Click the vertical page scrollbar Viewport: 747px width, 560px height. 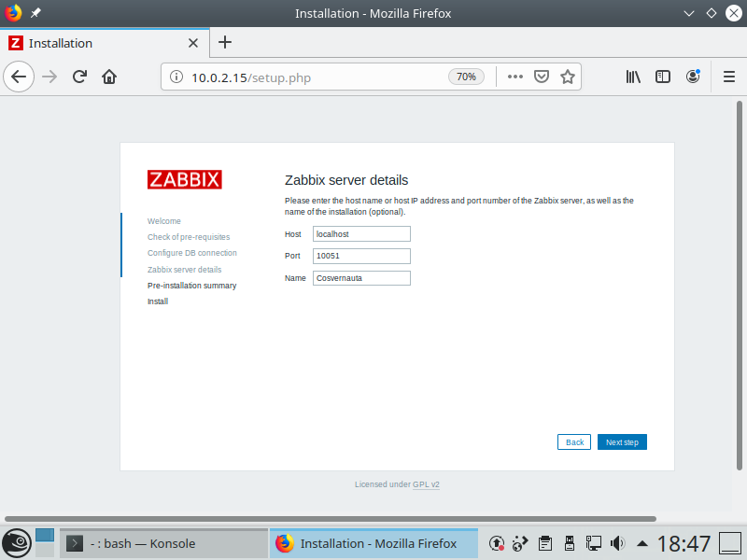point(740,286)
